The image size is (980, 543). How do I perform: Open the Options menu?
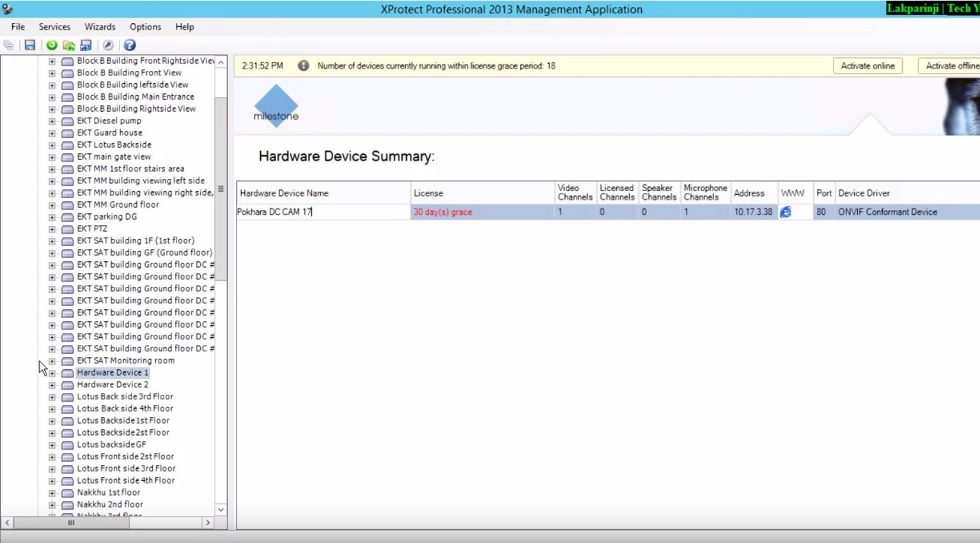point(145,27)
